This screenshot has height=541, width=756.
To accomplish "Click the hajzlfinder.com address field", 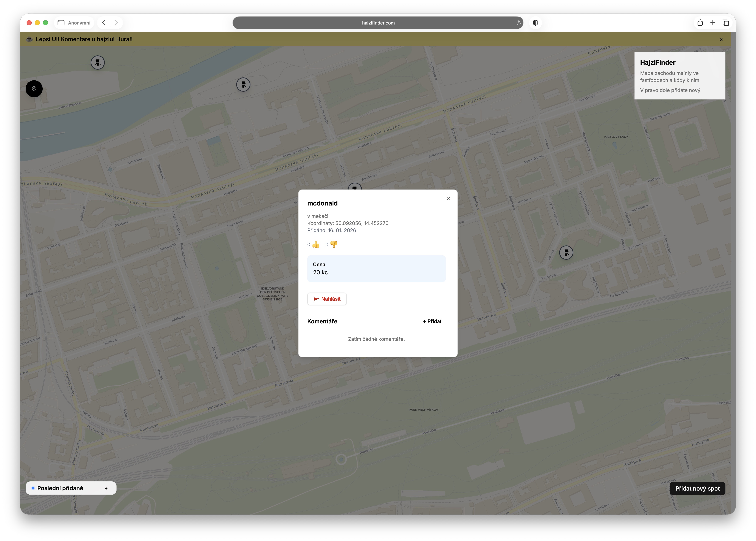I will click(x=378, y=23).
